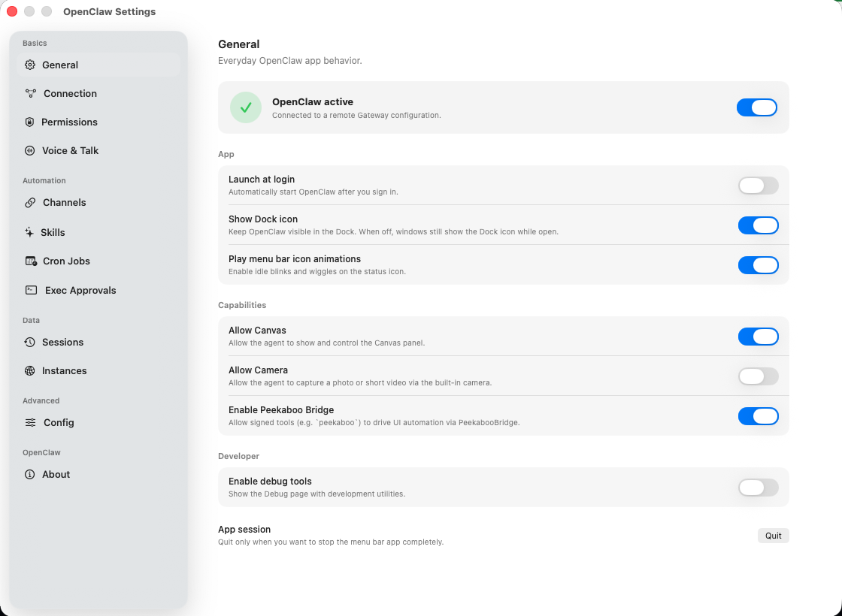Click the "App session" label
842x616 pixels.
coord(244,529)
